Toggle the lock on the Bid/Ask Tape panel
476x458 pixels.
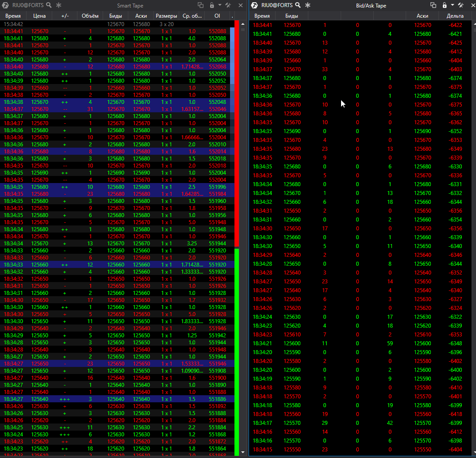coord(445,5)
